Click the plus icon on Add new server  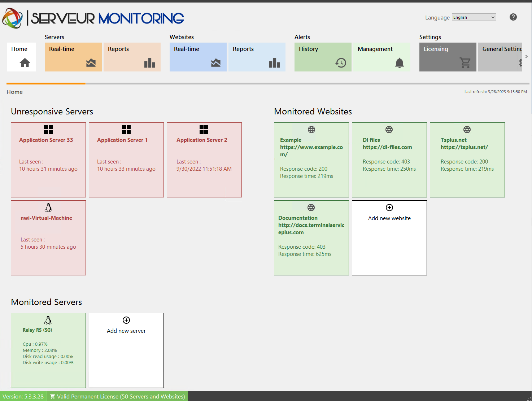(x=126, y=320)
